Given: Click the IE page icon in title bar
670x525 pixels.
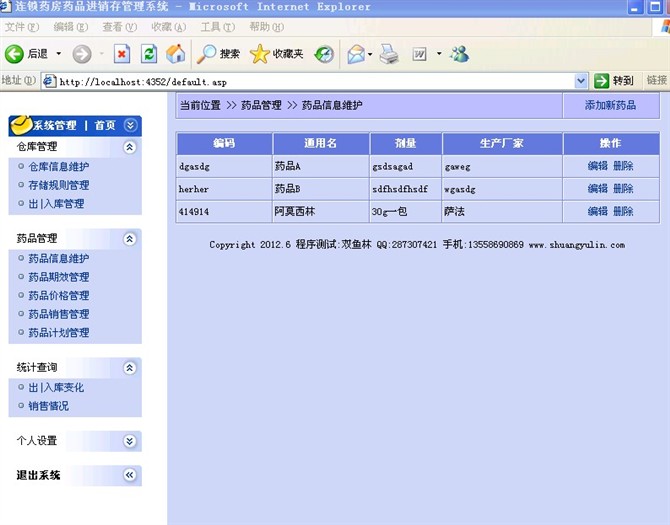Looking at the screenshot, I should (x=5, y=6).
